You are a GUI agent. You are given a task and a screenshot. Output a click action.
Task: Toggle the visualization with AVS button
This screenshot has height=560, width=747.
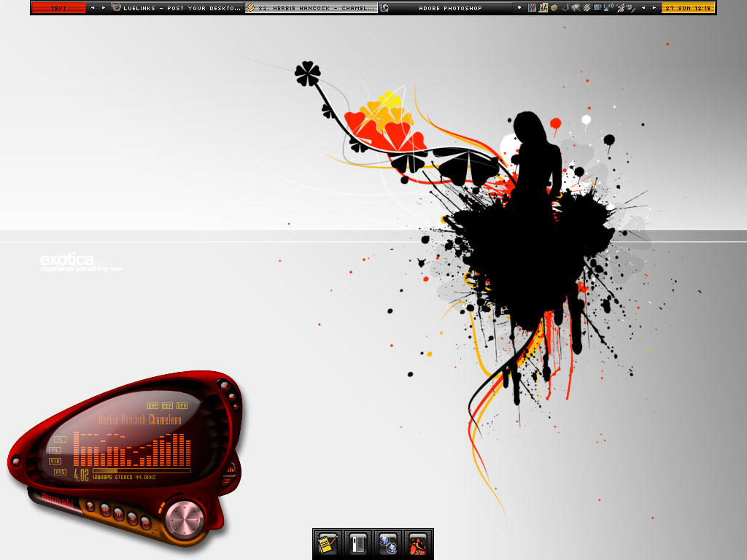tap(60, 472)
